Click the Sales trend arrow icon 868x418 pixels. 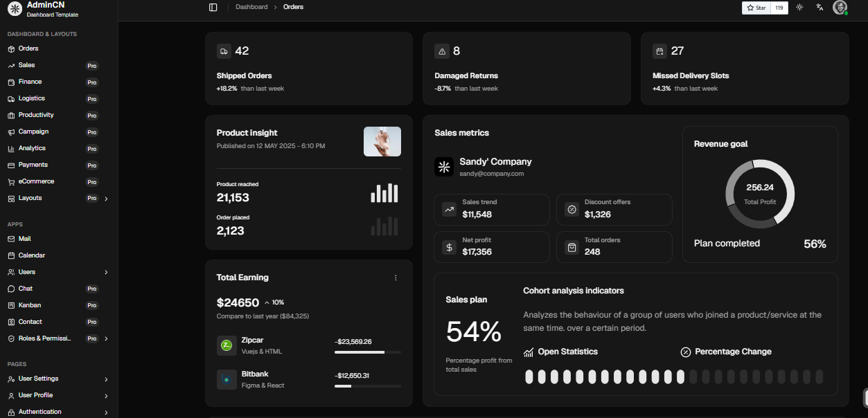click(x=449, y=209)
